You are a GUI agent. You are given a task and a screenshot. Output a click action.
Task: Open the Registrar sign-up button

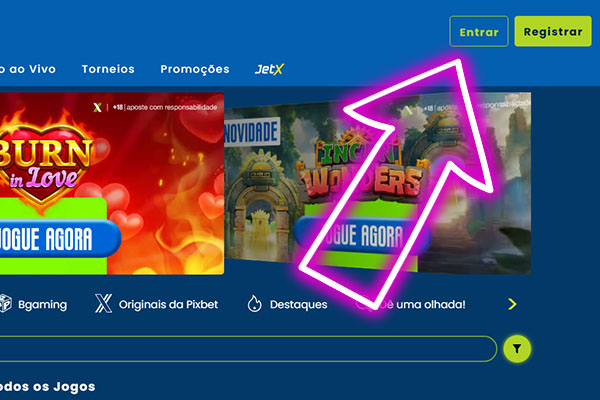point(553,31)
